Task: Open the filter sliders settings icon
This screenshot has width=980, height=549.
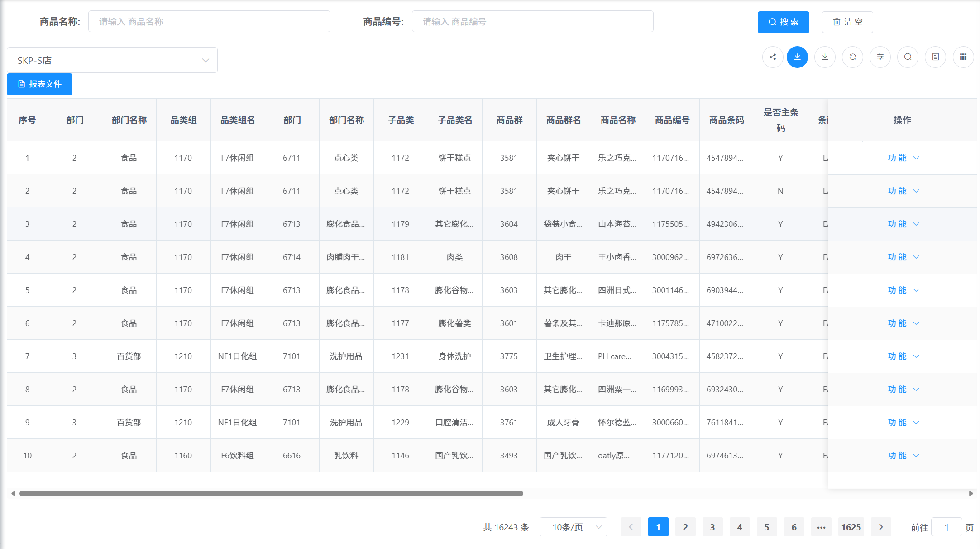Action: pyautogui.click(x=880, y=57)
